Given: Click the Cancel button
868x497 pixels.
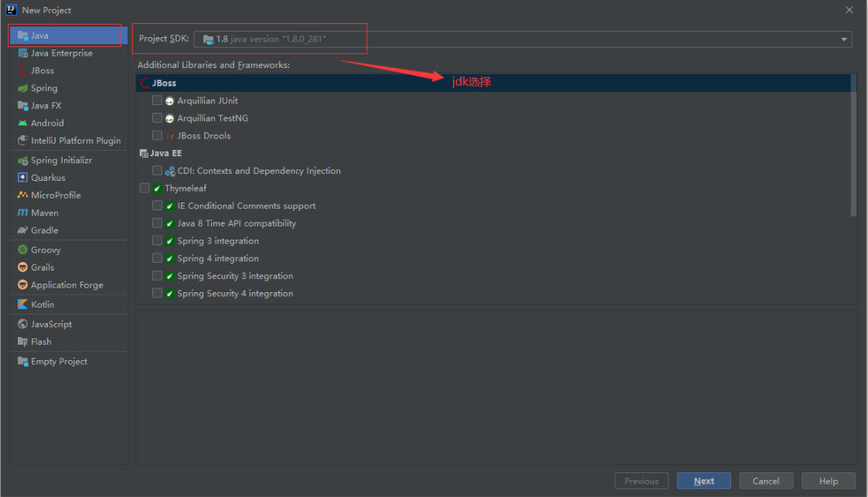Looking at the screenshot, I should tap(766, 481).
